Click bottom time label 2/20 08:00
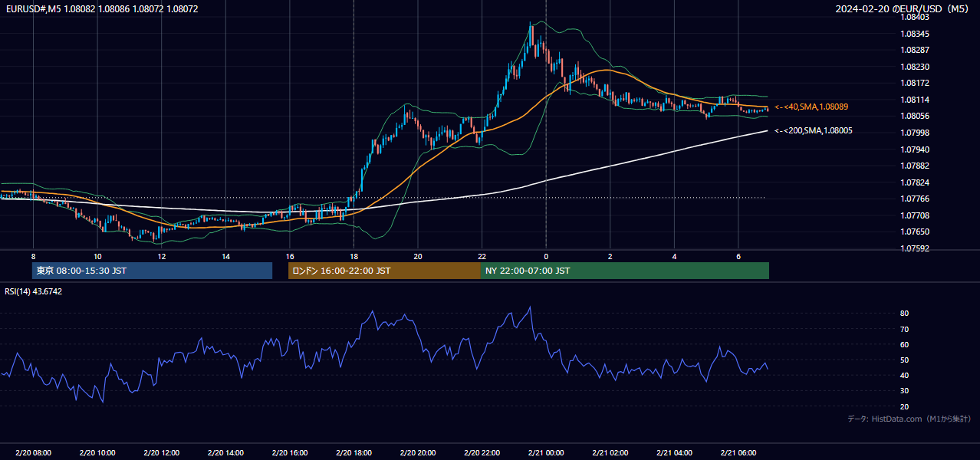This screenshot has height=460, width=980. coord(33,453)
